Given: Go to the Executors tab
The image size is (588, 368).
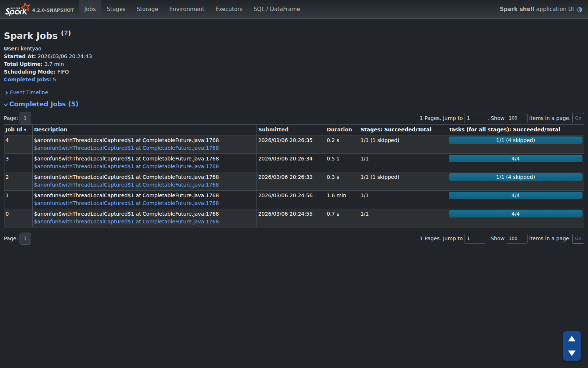Looking at the screenshot, I should (229, 9).
